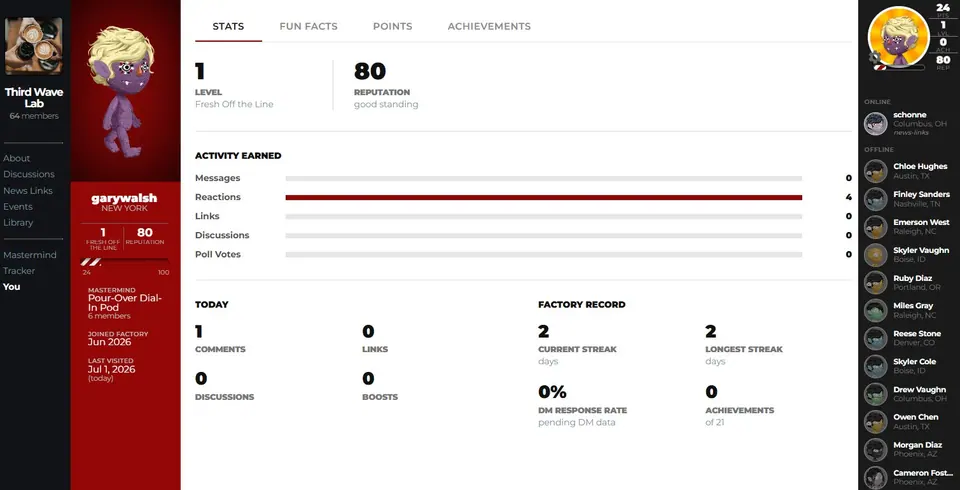The image size is (960, 490).
Task: Open Morgan Diaz's member avatar
Action: pos(876,450)
